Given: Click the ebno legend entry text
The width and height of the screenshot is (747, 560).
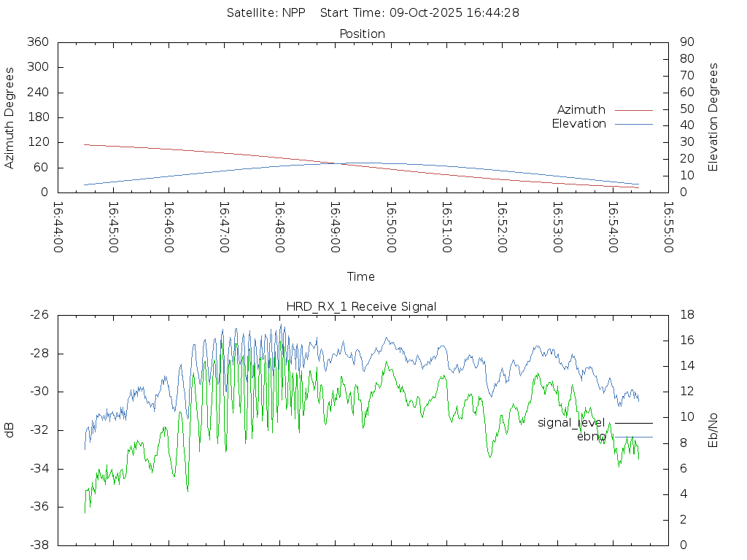Looking at the screenshot, I should (591, 437).
